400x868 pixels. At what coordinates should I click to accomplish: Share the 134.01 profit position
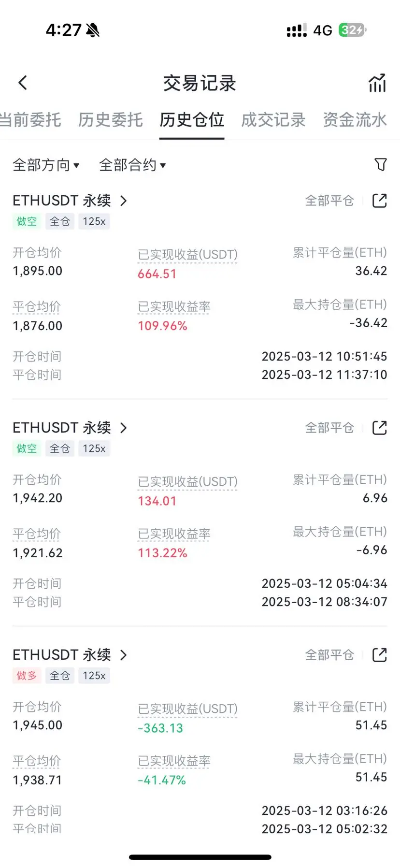click(x=380, y=428)
